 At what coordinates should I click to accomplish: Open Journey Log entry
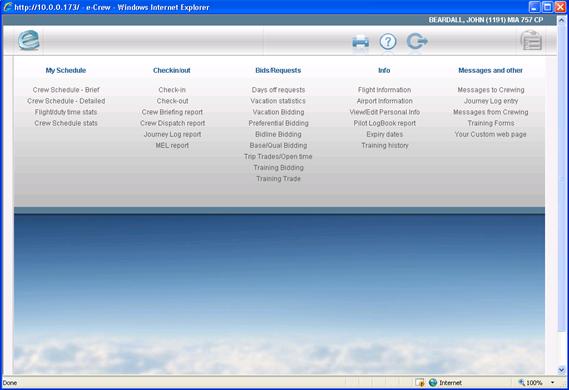coord(491,101)
